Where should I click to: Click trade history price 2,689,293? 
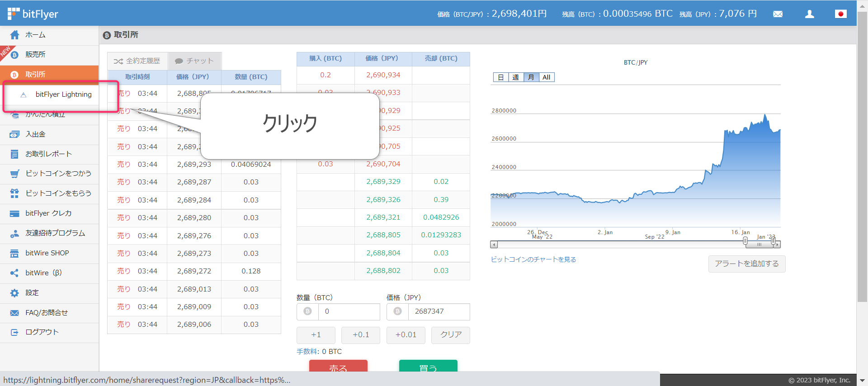(x=194, y=165)
